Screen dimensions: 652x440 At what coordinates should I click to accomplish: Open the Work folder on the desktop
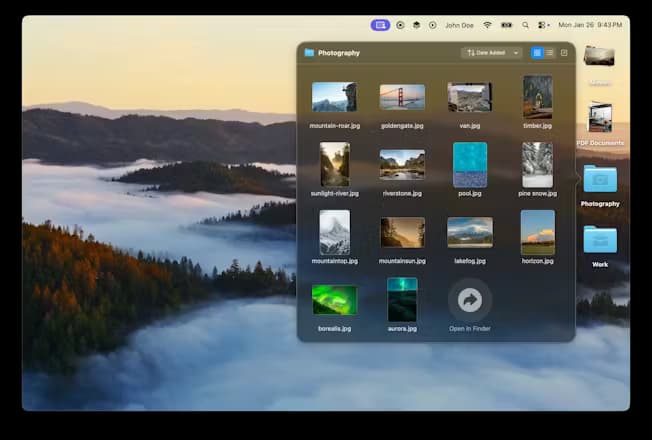(x=600, y=240)
